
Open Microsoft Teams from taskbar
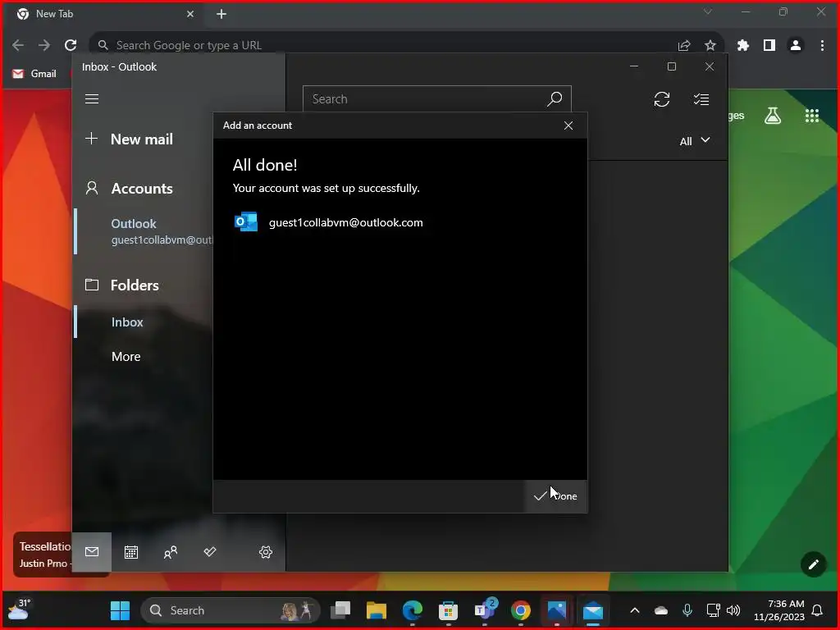pos(485,610)
